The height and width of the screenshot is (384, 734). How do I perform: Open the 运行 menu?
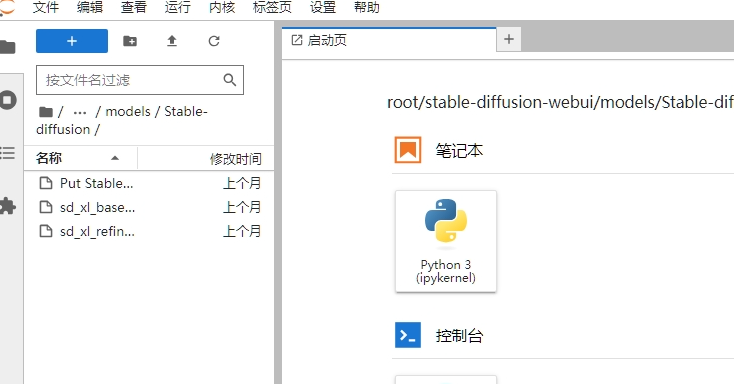178,7
